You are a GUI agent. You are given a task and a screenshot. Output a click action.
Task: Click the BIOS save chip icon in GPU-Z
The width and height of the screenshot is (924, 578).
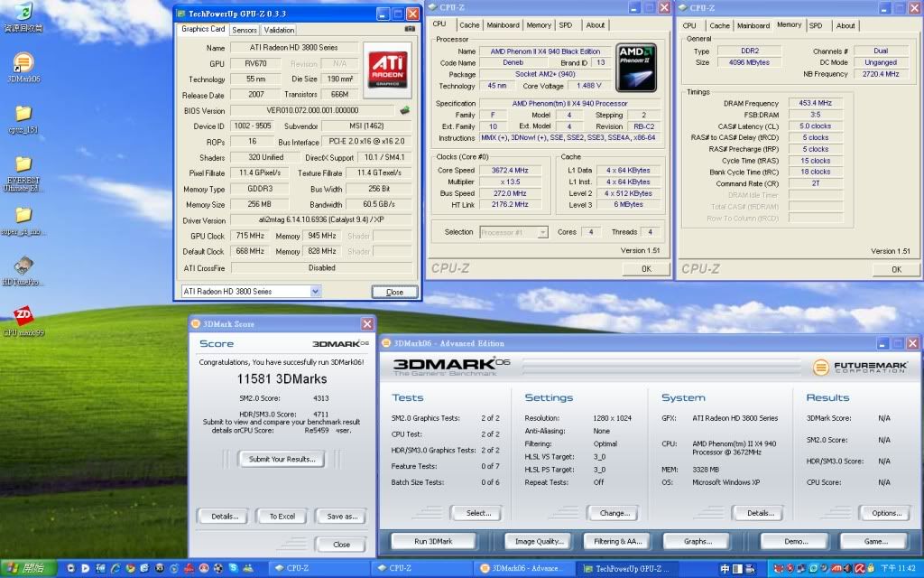tap(404, 110)
